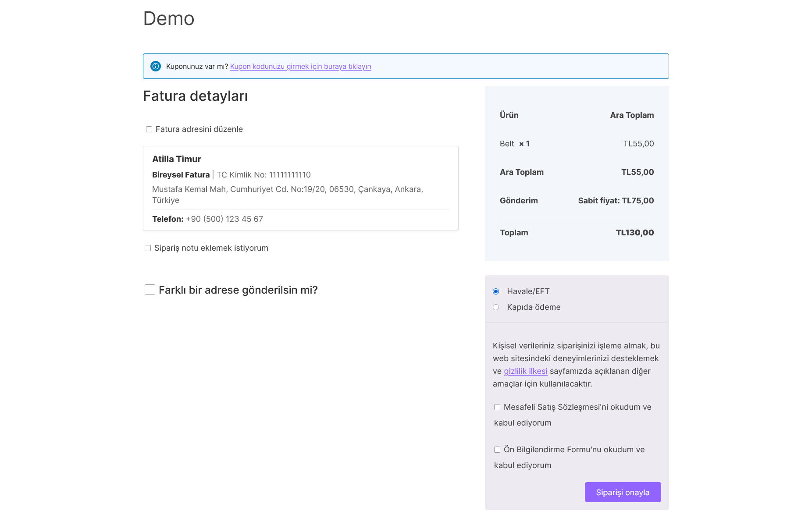812x518 pixels.
Task: Enable 'Sipariş notu eklemek istiyorum' checkbox
Action: click(148, 248)
